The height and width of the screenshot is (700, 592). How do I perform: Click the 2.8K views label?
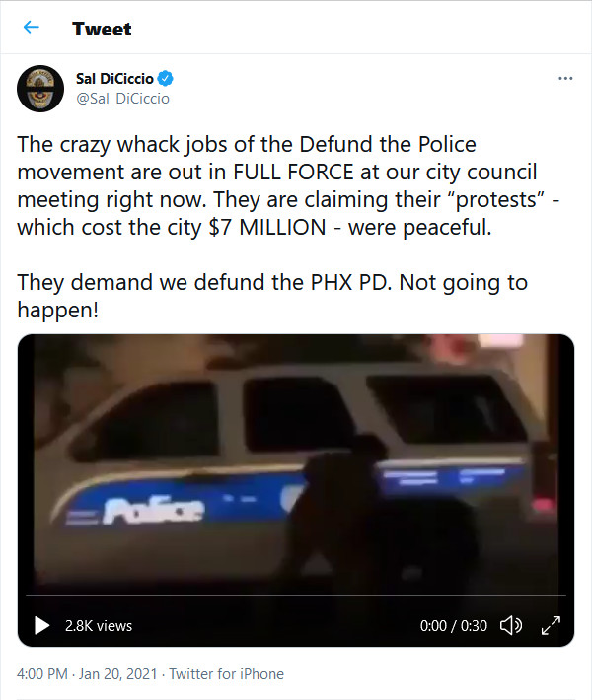tap(99, 626)
